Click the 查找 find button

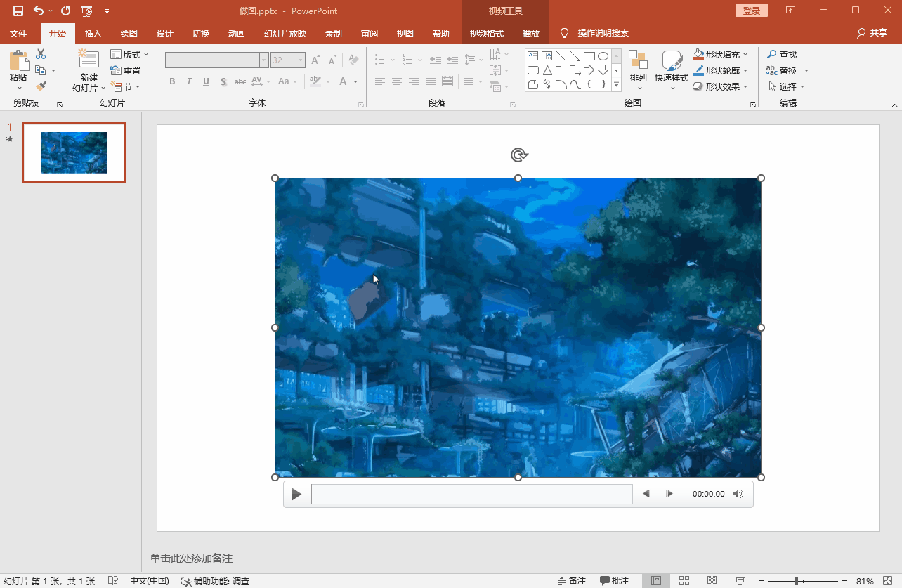[x=782, y=54]
